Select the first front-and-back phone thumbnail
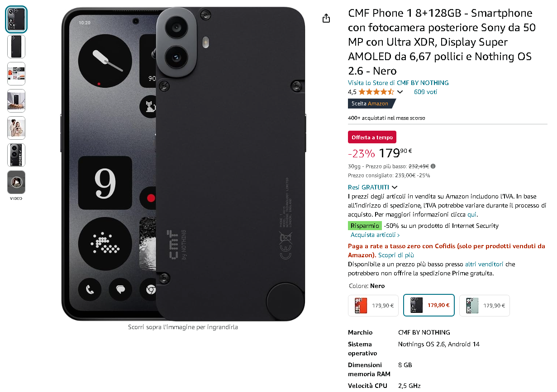This screenshot has width=557, height=392. (16, 19)
